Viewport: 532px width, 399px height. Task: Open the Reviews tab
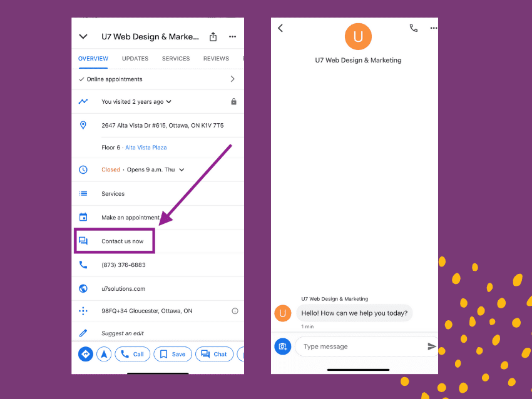[x=216, y=59]
